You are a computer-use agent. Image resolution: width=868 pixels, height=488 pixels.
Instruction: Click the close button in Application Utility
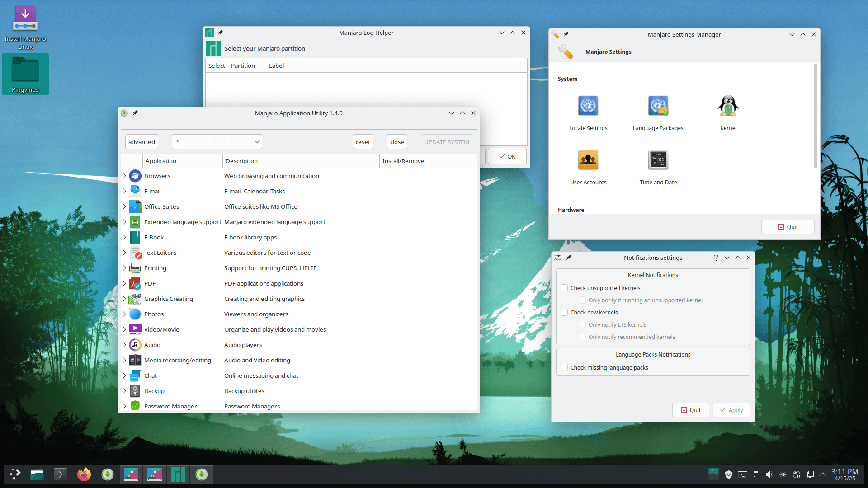397,142
